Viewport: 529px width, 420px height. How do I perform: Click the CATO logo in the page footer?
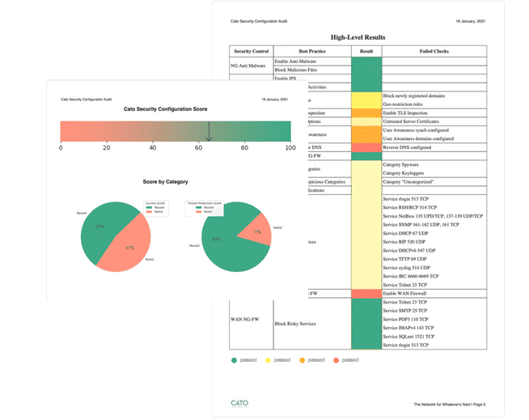239,403
